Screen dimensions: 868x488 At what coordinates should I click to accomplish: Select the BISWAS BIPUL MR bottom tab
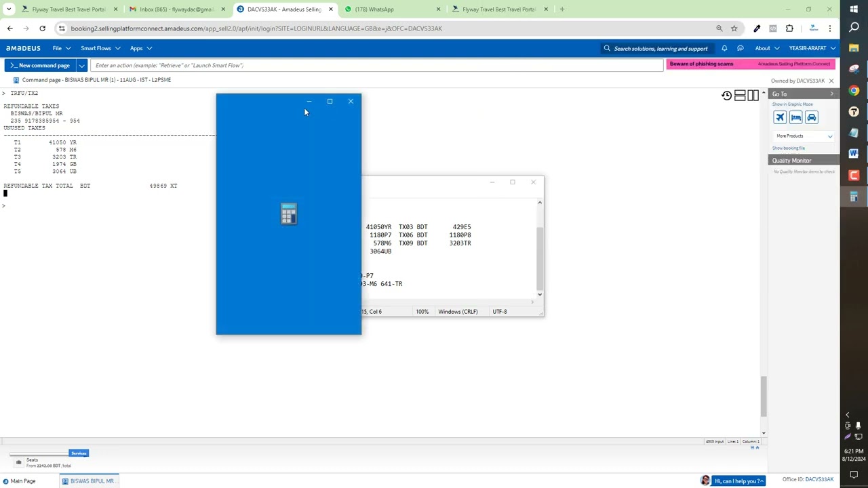point(90,481)
